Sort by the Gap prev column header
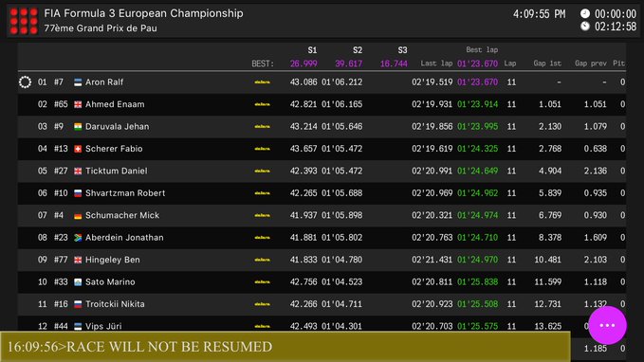644x362 pixels. (x=591, y=63)
